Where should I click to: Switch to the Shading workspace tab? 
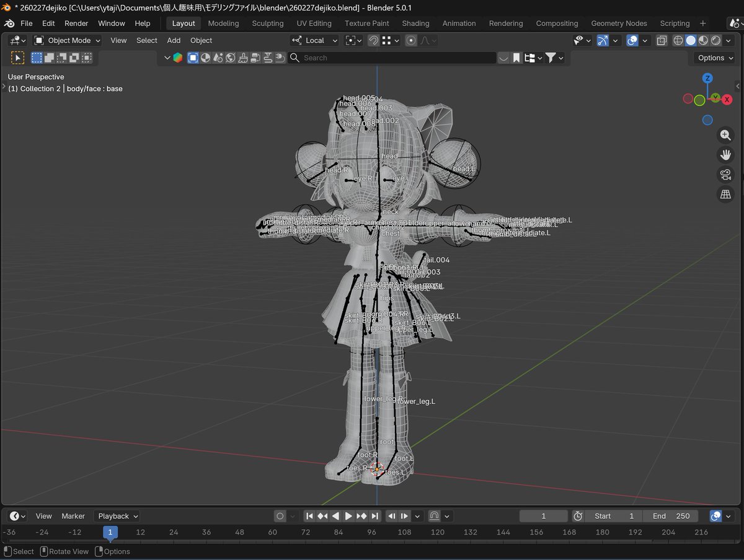[x=415, y=23]
